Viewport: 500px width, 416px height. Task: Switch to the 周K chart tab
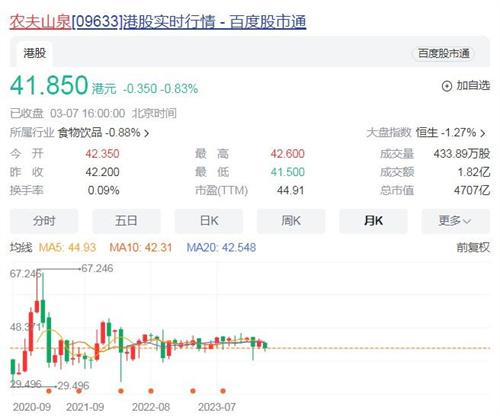coord(291,221)
